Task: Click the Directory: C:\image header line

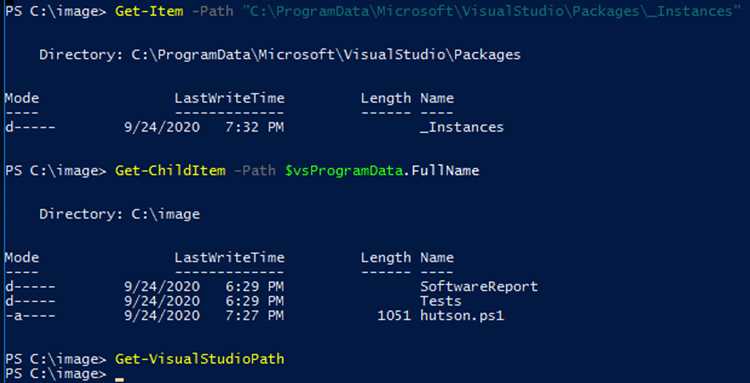Action: 120,214
